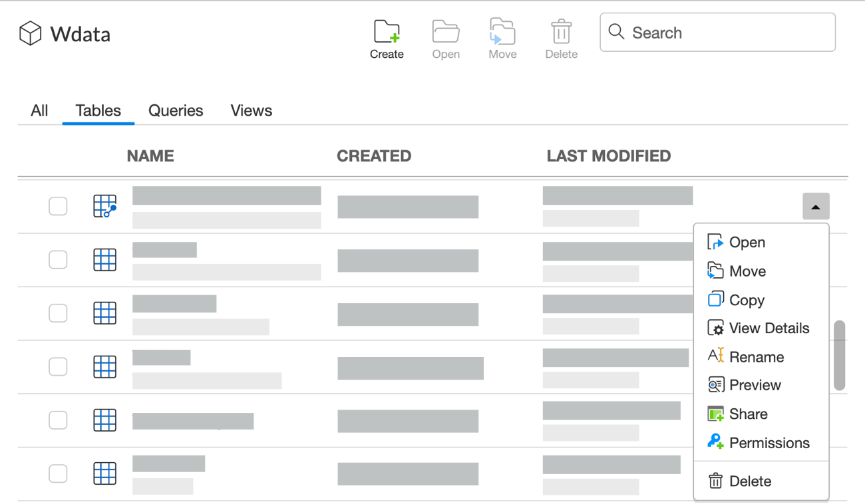The image size is (865, 504).
Task: Sort by the NAME column header
Action: click(150, 156)
